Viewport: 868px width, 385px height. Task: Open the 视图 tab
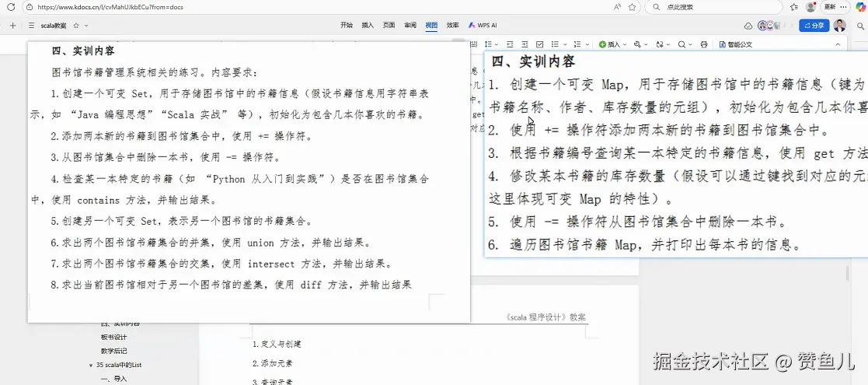[431, 25]
